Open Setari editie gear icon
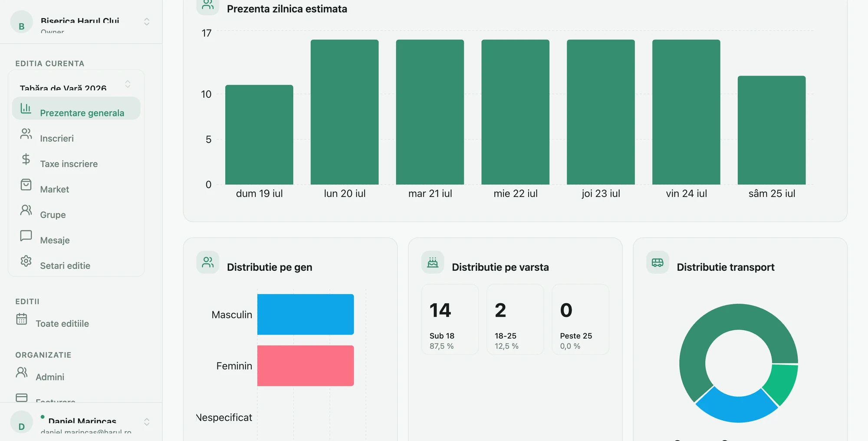Viewport: 868px width, 441px height. coord(26,261)
